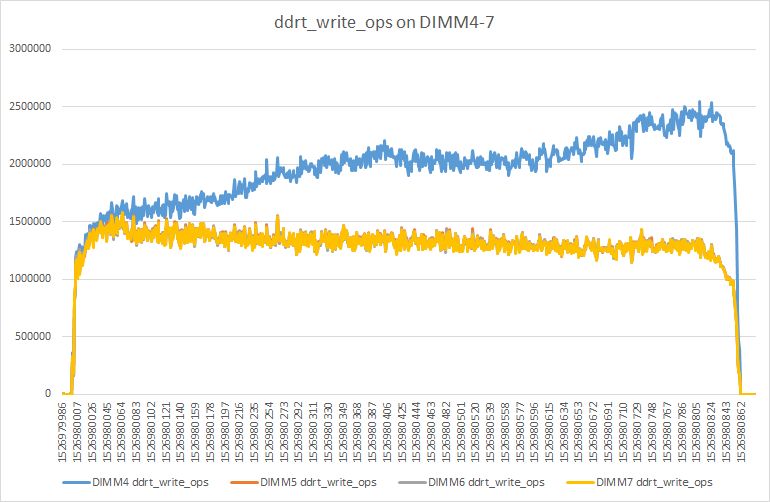Click the blue DIMM4 legend line marker
This screenshot has height=502, width=770.
(x=77, y=483)
